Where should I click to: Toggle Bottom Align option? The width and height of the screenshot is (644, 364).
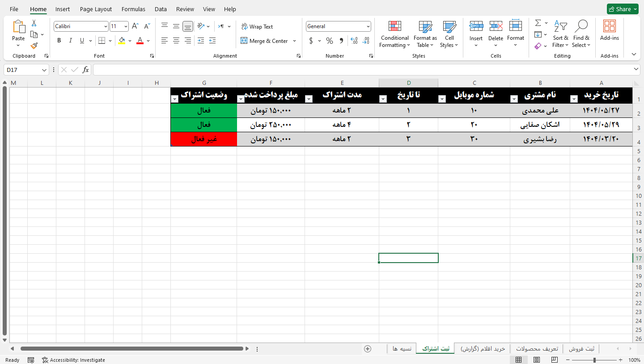point(188,26)
